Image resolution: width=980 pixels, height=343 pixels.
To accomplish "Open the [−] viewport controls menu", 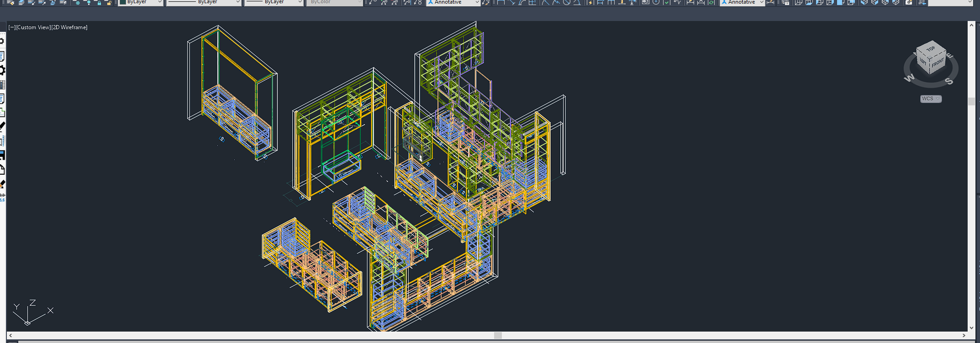I will point(12,27).
